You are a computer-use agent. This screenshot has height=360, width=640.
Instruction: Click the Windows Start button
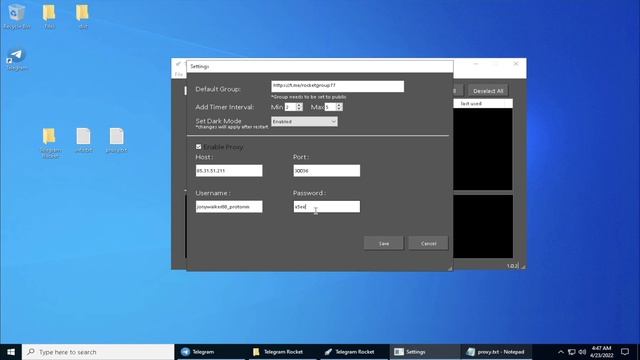[11, 352]
